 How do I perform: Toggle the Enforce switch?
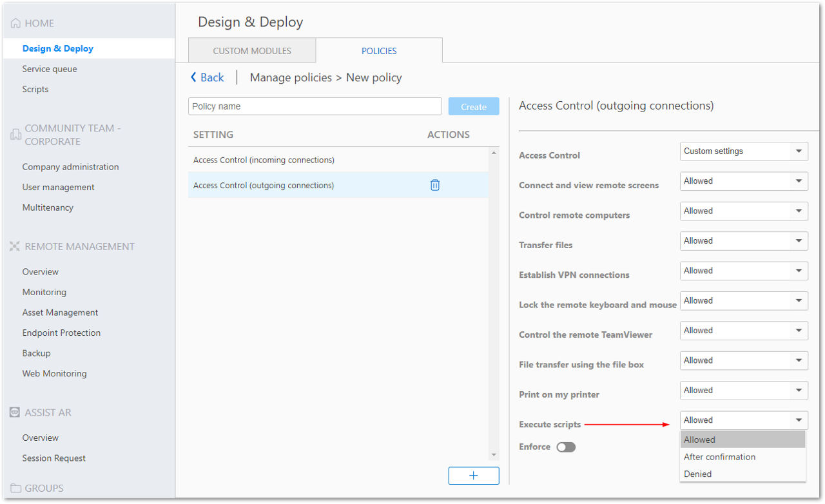566,447
